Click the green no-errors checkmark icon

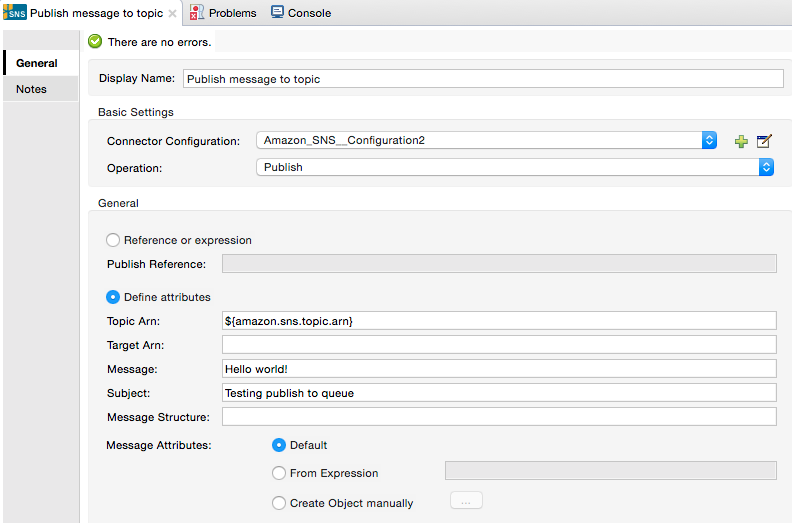(95, 42)
